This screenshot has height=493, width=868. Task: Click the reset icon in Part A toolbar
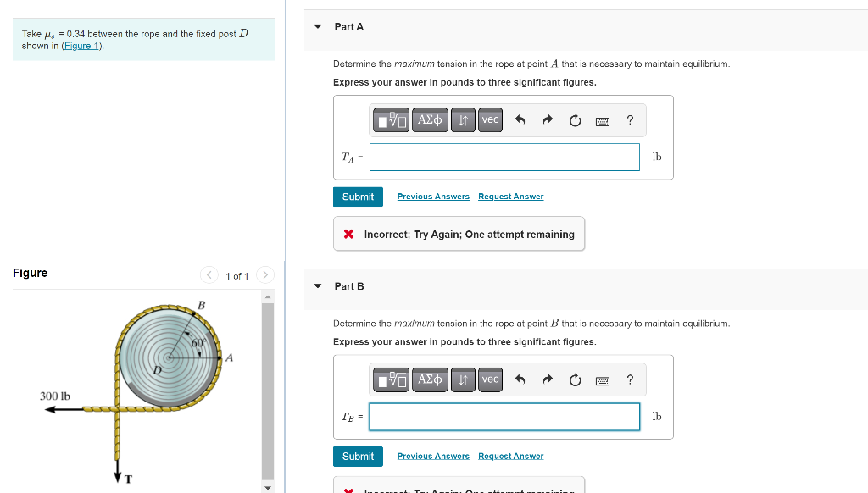click(575, 119)
